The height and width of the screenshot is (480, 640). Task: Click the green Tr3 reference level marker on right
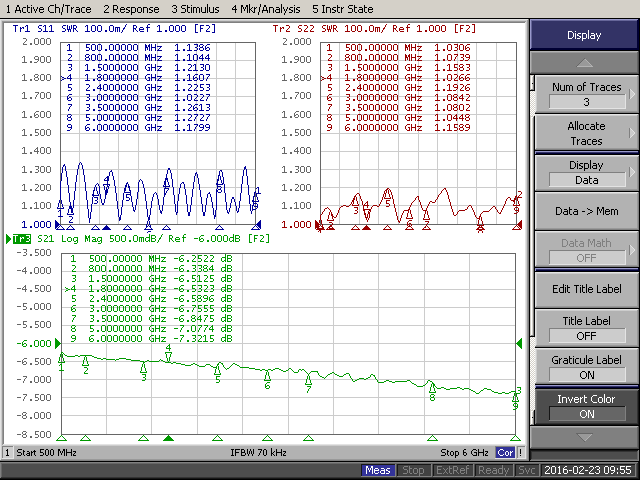(x=519, y=343)
